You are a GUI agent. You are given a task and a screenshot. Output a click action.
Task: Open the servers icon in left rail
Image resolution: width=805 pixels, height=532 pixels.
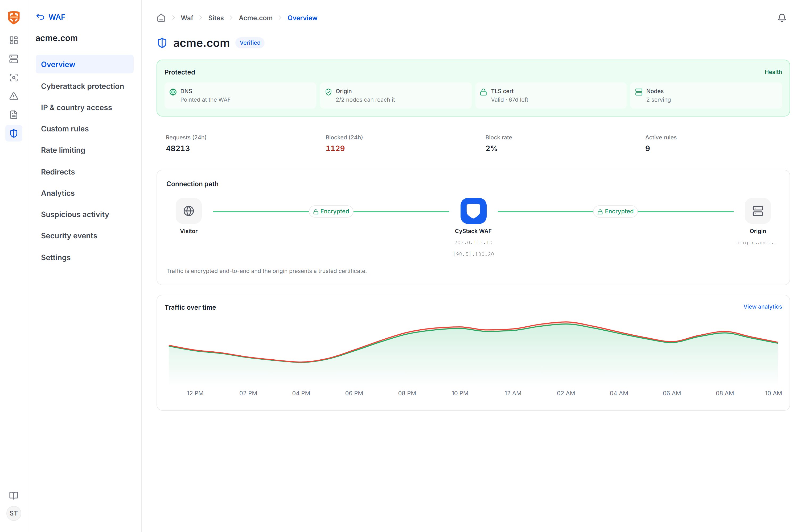[14, 59]
